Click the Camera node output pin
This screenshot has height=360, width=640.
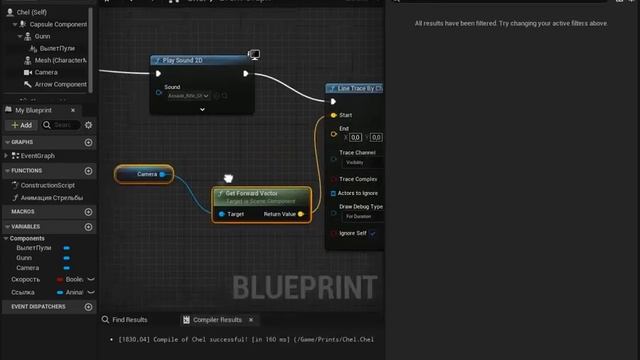tap(162, 174)
